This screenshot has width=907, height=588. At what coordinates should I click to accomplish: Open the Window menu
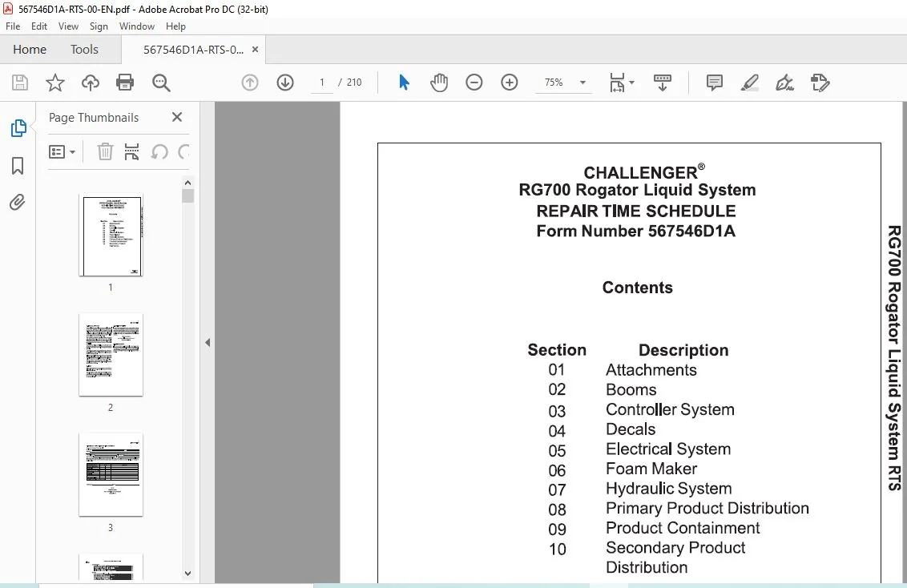coord(136,26)
